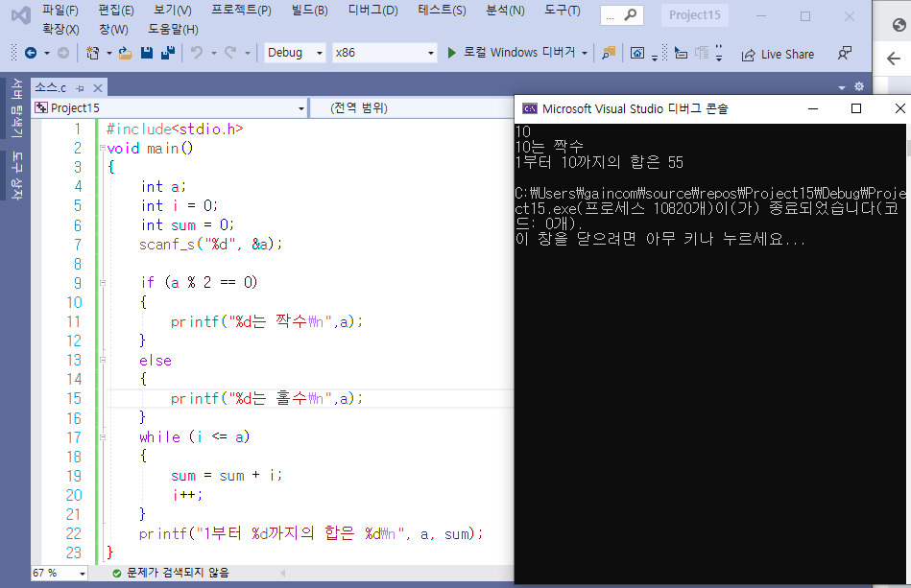
Task: Save the file with the disk icon
Action: (x=147, y=54)
